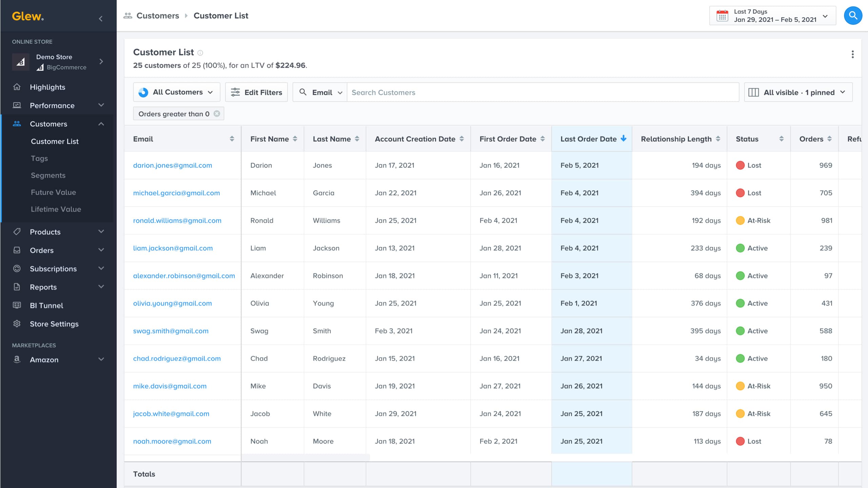The image size is (868, 488).
Task: Remove the Orders greater than 0 filter
Action: pyautogui.click(x=217, y=114)
